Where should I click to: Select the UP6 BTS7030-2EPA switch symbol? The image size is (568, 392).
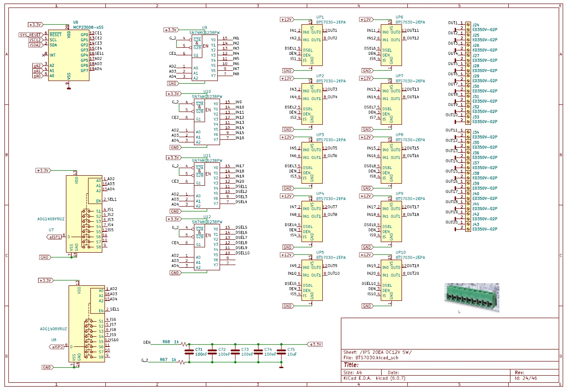pyautogui.click(x=392, y=45)
